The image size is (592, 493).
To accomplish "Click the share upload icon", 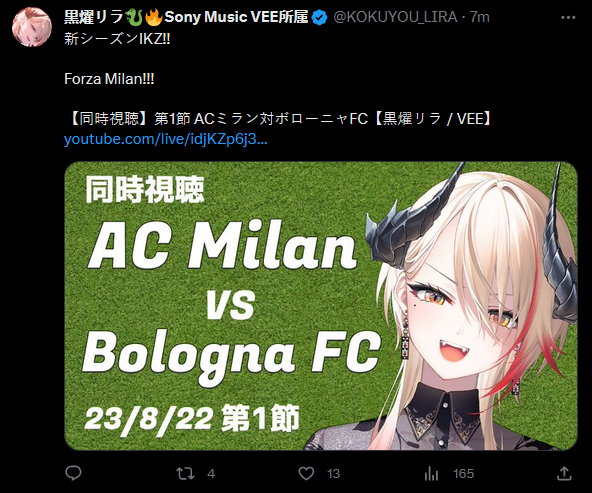I will (564, 473).
